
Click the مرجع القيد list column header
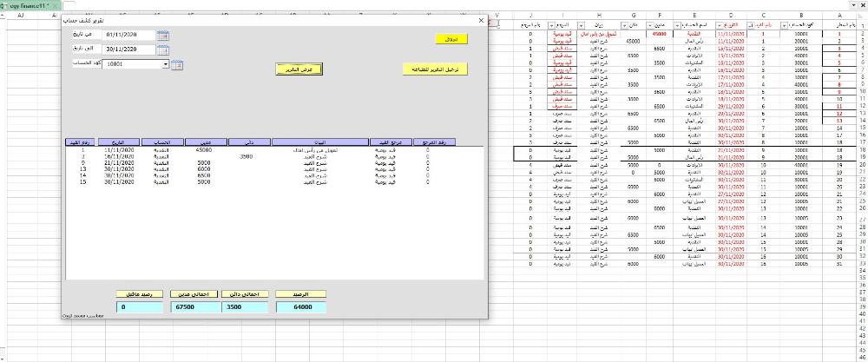click(391, 142)
